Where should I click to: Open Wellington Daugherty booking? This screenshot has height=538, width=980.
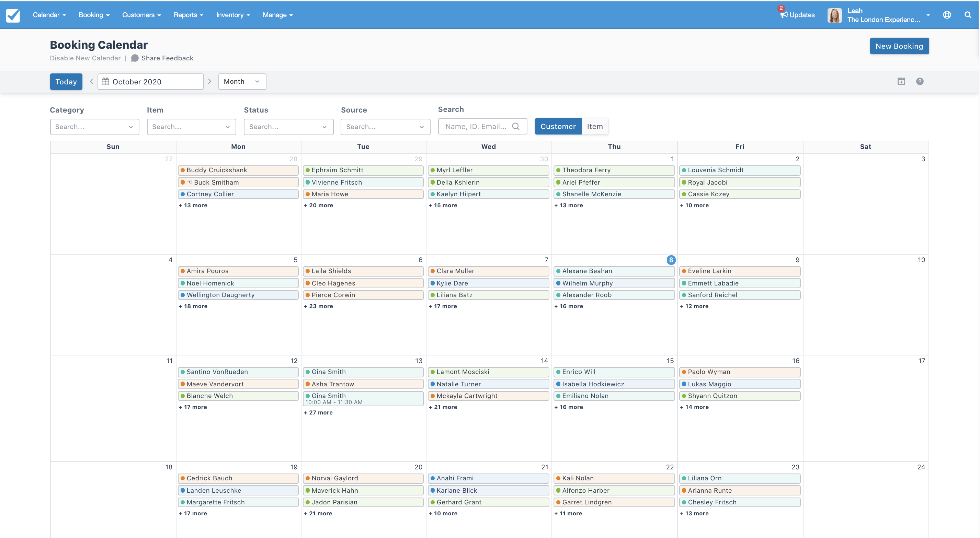point(238,295)
